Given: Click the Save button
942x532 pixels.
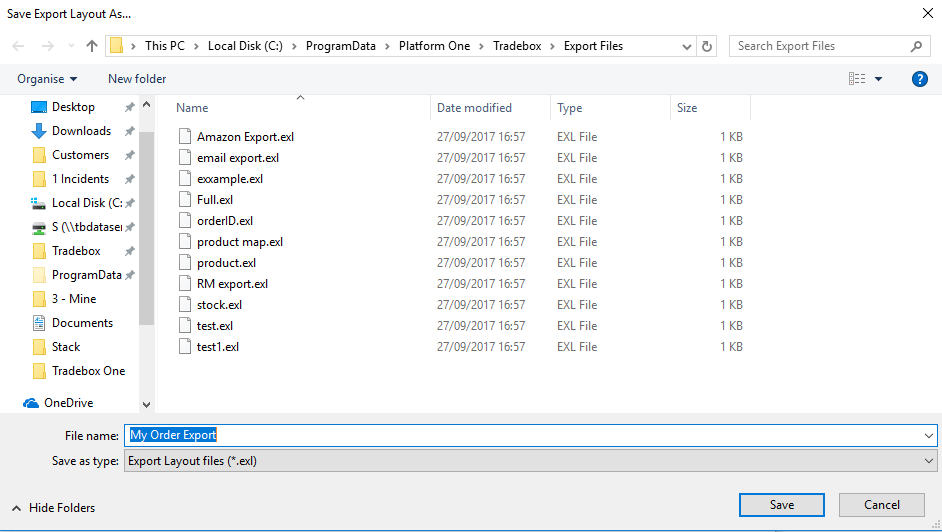Looking at the screenshot, I should coord(782,505).
